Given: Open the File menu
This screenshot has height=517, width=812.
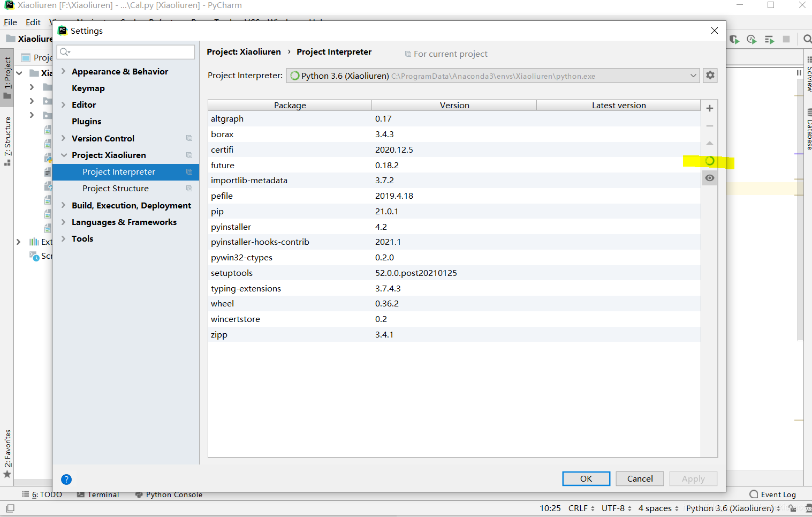Looking at the screenshot, I should point(10,23).
